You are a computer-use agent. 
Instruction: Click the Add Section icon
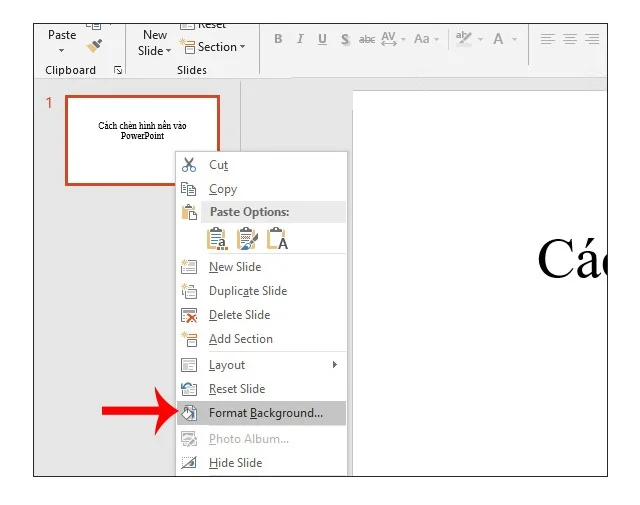[x=189, y=339]
